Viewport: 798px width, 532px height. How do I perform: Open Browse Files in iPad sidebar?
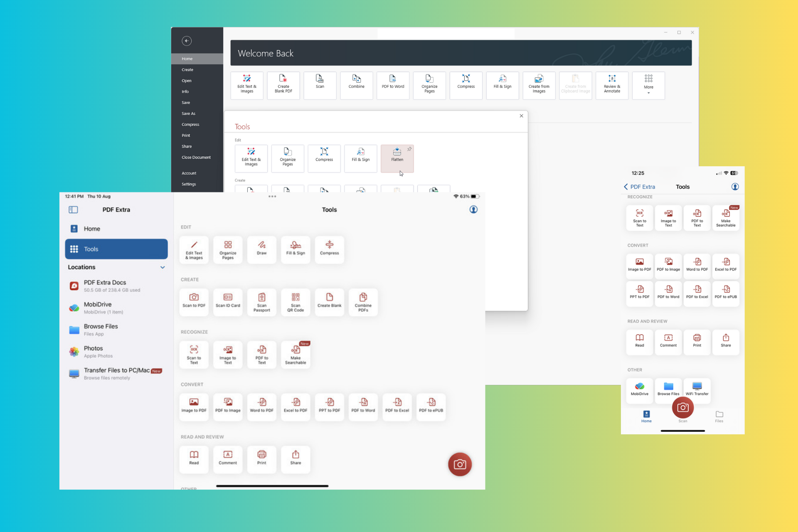116,330
